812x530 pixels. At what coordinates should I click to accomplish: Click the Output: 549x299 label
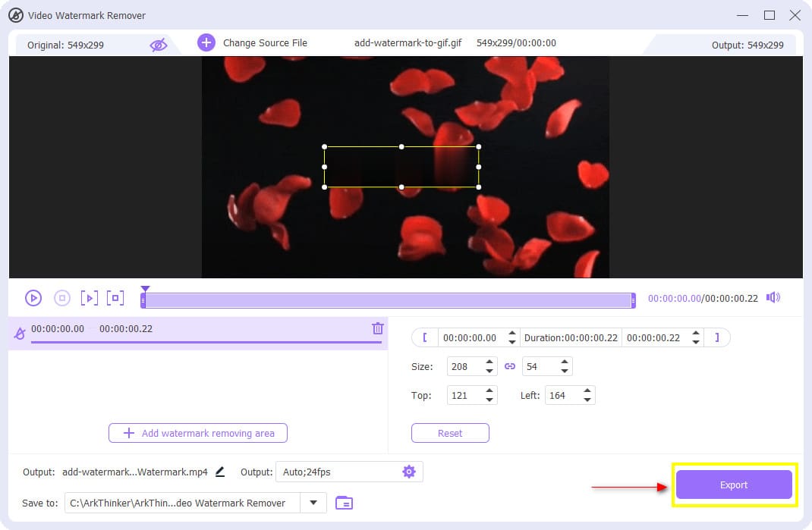click(x=747, y=45)
